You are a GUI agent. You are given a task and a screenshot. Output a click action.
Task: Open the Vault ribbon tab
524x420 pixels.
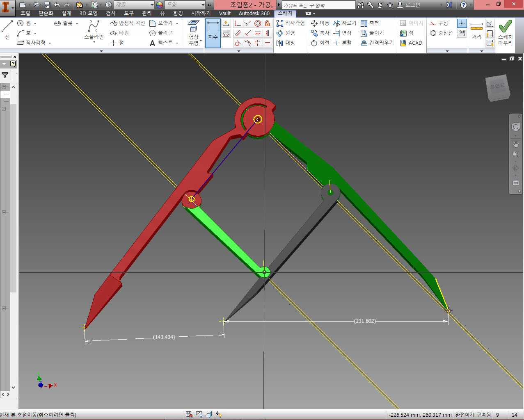pos(225,13)
